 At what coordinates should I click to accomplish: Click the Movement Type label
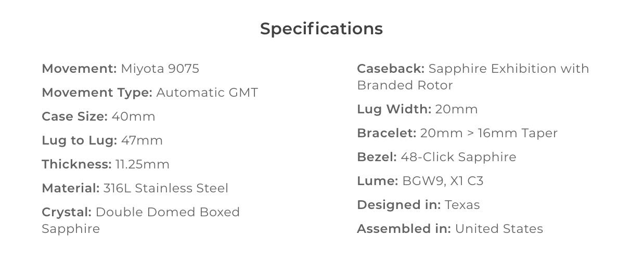97,93
